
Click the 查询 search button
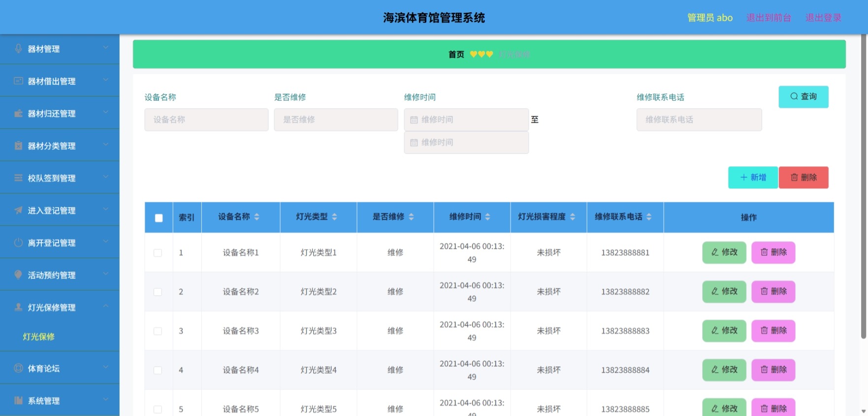804,97
